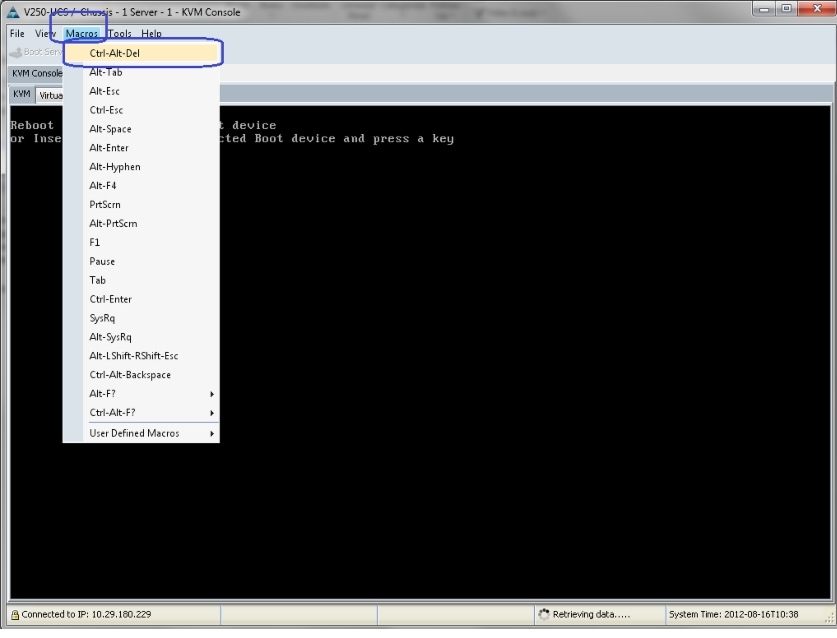This screenshot has width=837, height=638.
Task: Minimize the KVM Console window
Action: click(x=764, y=9)
